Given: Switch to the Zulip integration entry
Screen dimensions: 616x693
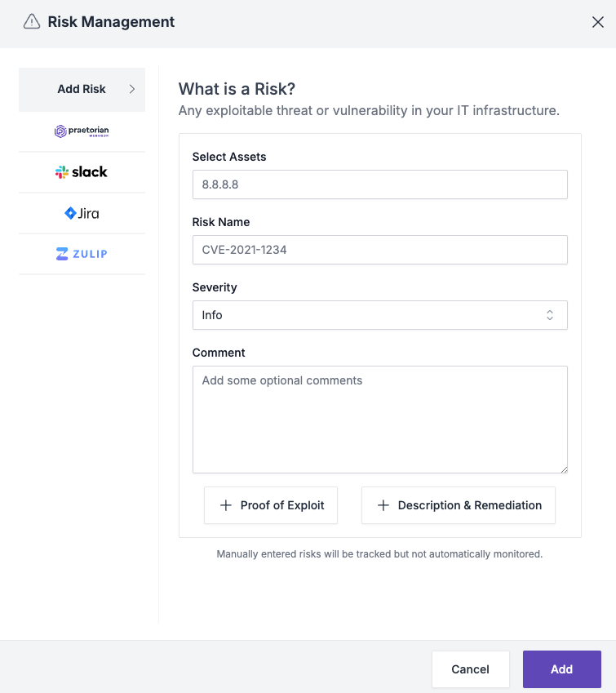Looking at the screenshot, I should coord(82,254).
